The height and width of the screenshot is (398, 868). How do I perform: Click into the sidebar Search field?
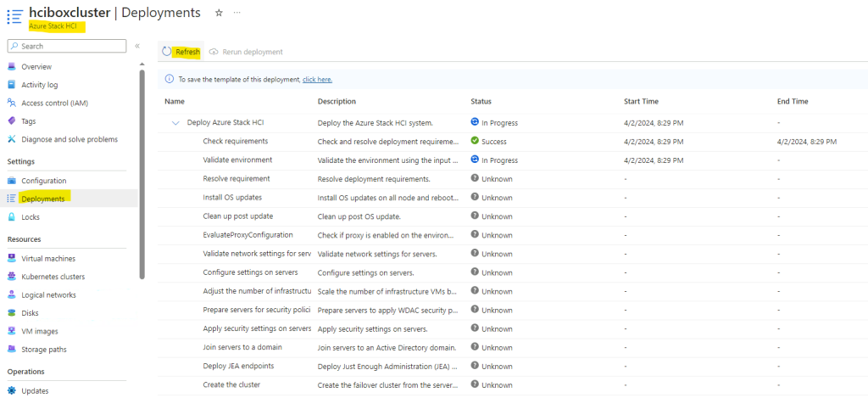click(x=66, y=46)
